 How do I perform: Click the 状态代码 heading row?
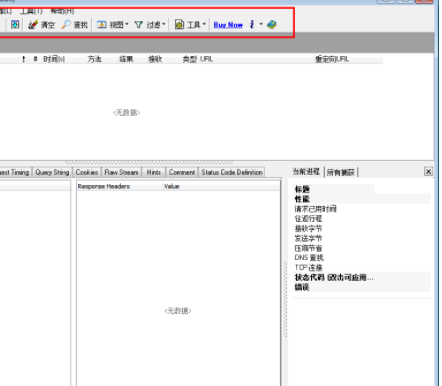[362, 277]
